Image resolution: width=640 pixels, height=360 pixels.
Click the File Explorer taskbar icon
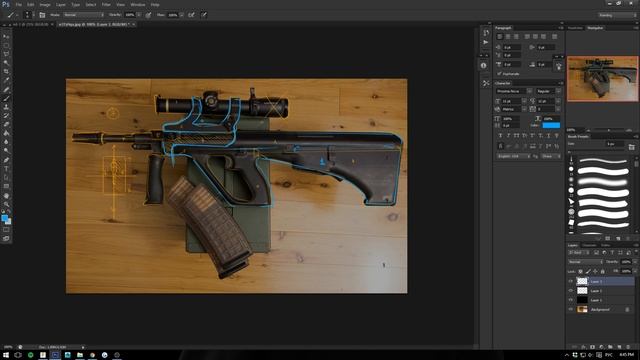pos(80,355)
